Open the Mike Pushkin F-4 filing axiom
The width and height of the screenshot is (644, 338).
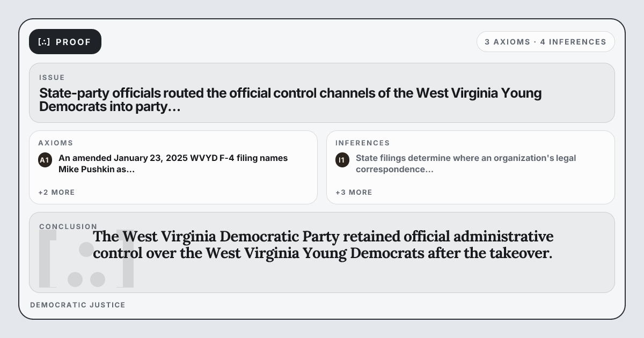click(x=173, y=164)
